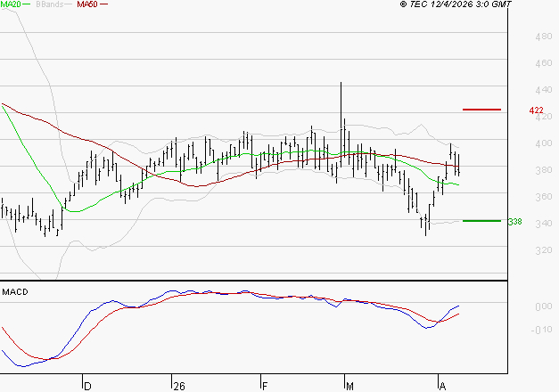
Task: Click the 320 price axis label
Action: click(541, 250)
